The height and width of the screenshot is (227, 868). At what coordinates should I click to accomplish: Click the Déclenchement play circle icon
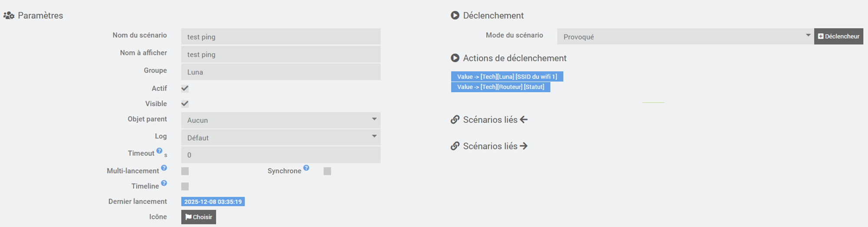[x=455, y=16]
